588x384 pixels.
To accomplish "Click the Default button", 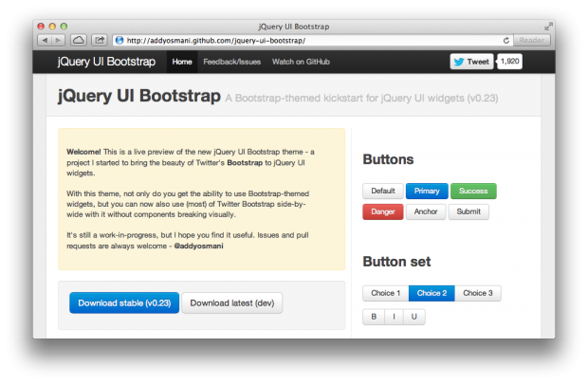I will pyautogui.click(x=383, y=191).
